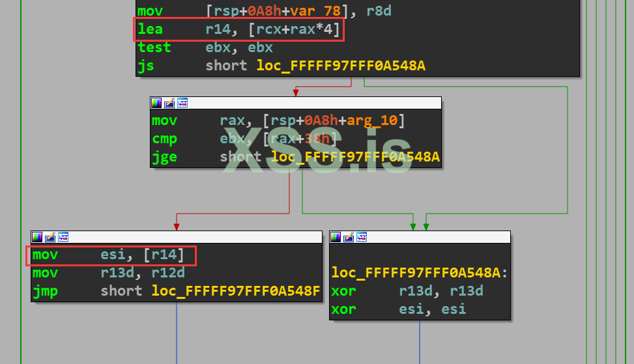Jump to loc_FFFFF97FFF0A548F from the jmp instruction
The width and height of the screenshot is (634, 364).
236,291
